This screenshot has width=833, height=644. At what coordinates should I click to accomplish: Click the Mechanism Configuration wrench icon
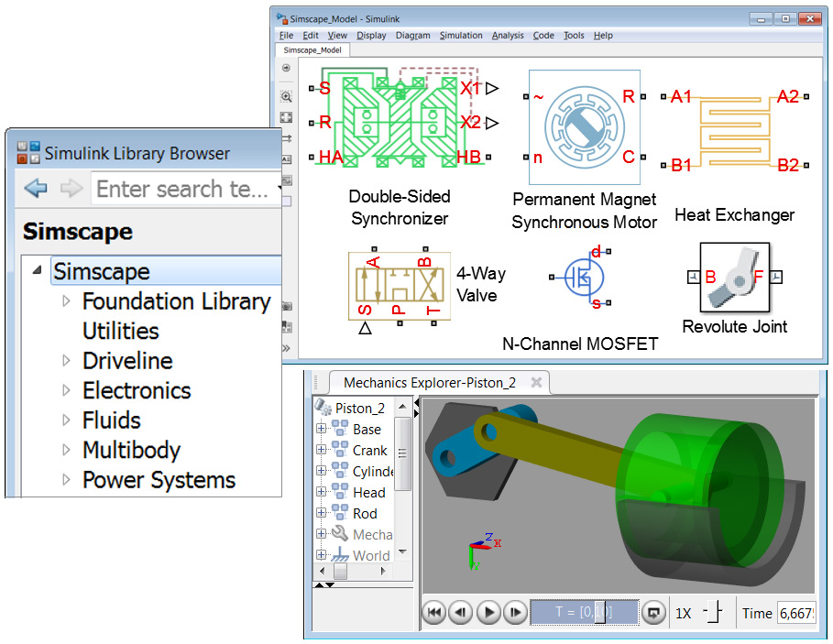point(338,535)
